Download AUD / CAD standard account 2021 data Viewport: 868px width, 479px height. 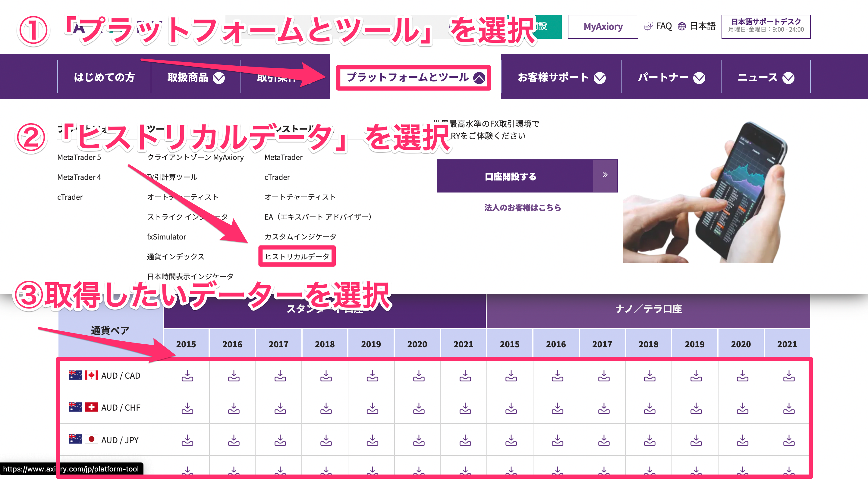pos(465,376)
